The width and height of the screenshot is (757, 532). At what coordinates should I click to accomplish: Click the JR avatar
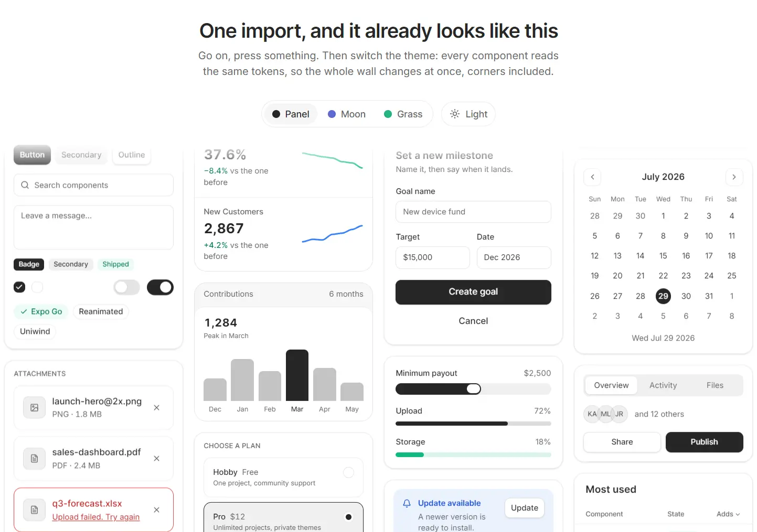620,414
